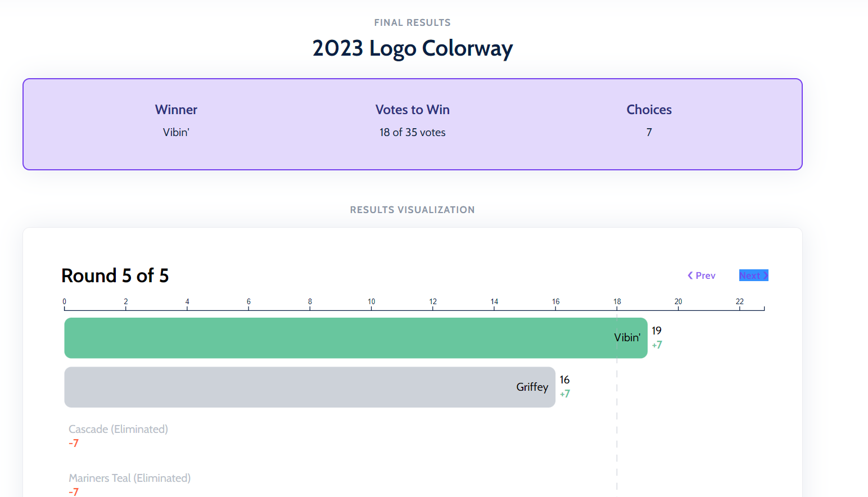The width and height of the screenshot is (868, 497).
Task: Click the Vibin' label inside the bar
Action: [x=627, y=337]
